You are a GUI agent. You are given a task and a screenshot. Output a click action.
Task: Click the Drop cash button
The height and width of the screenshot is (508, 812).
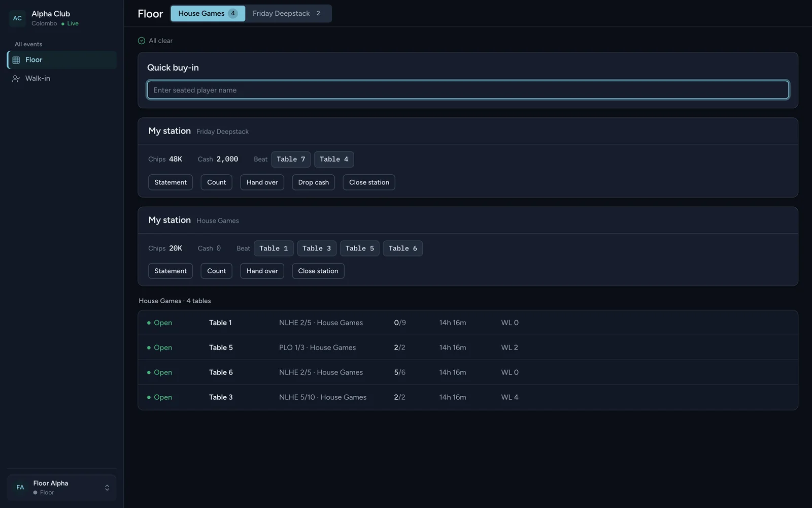pyautogui.click(x=314, y=182)
